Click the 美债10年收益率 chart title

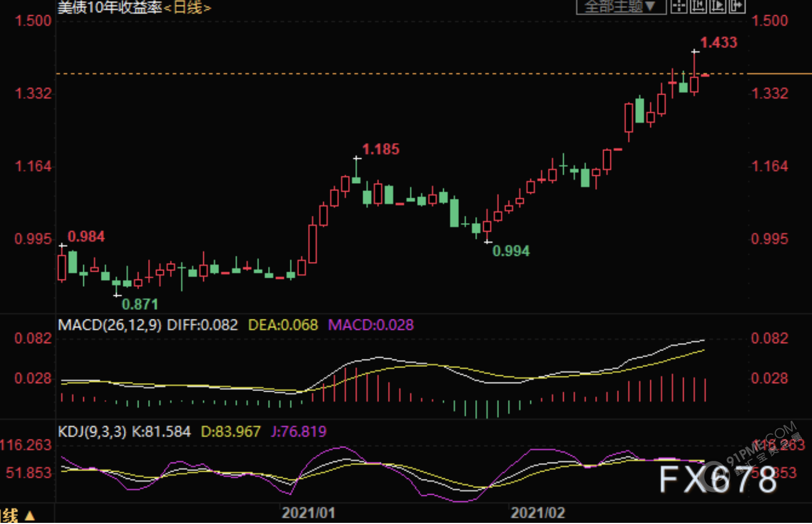[x=110, y=7]
